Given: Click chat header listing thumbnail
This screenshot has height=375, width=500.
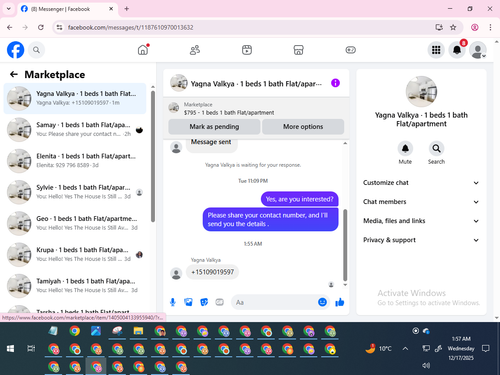Looking at the screenshot, I should (179, 83).
